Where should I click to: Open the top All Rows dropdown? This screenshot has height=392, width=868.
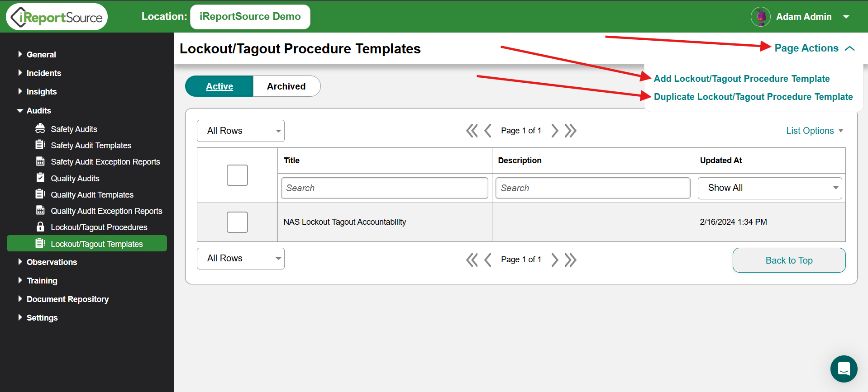(241, 131)
